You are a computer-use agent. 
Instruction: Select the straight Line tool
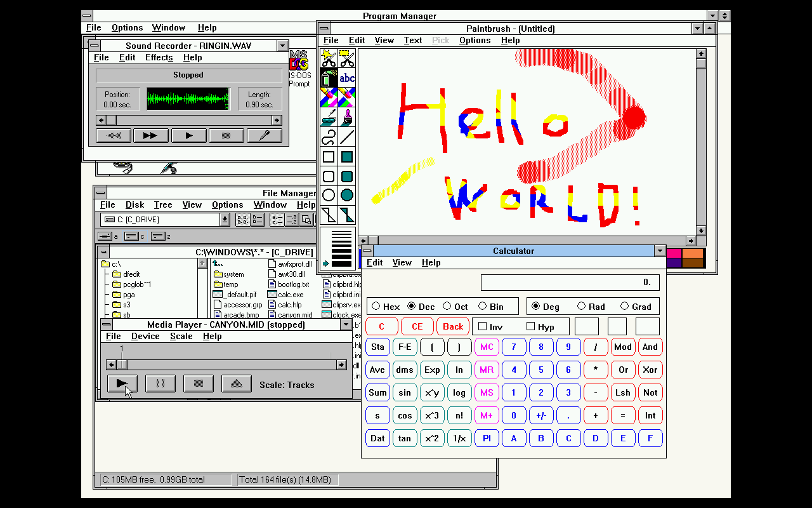tap(347, 137)
